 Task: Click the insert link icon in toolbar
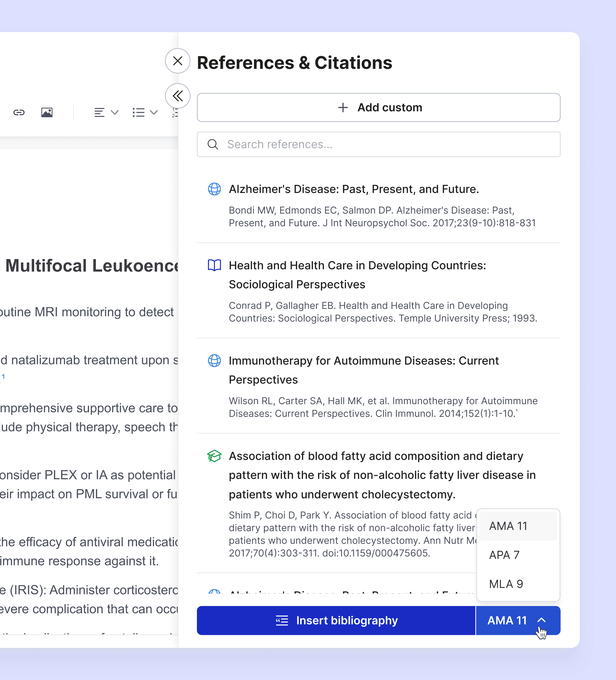(19, 112)
